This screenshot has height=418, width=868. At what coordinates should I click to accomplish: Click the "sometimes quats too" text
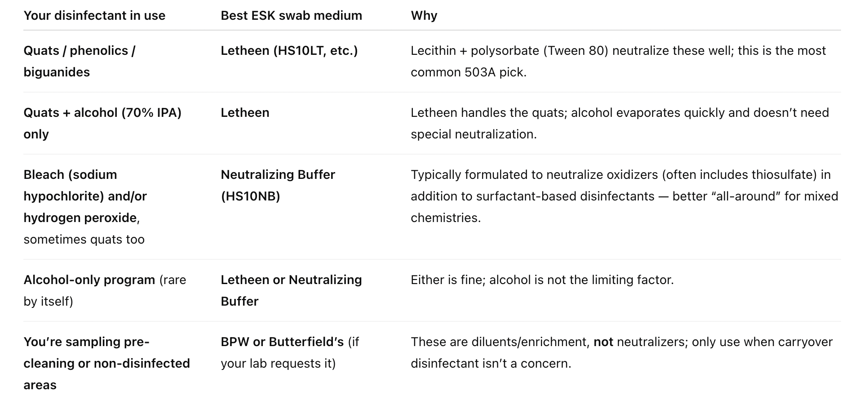click(x=84, y=240)
